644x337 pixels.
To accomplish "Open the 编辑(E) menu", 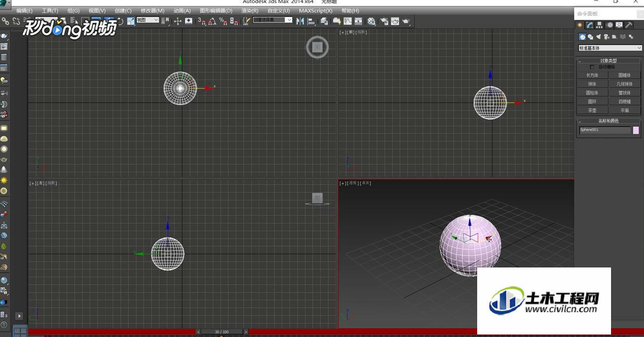I will click(x=24, y=11).
